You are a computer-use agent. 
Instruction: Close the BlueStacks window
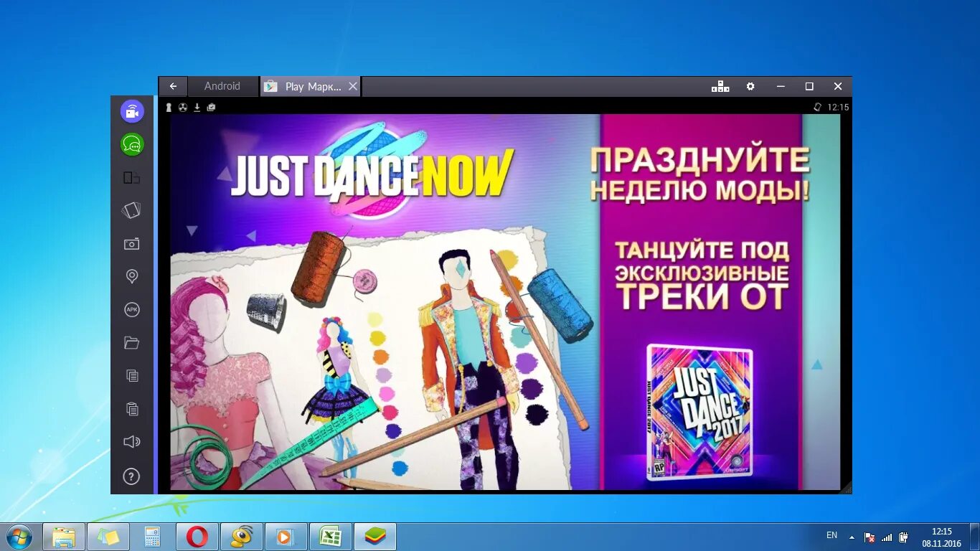click(838, 86)
